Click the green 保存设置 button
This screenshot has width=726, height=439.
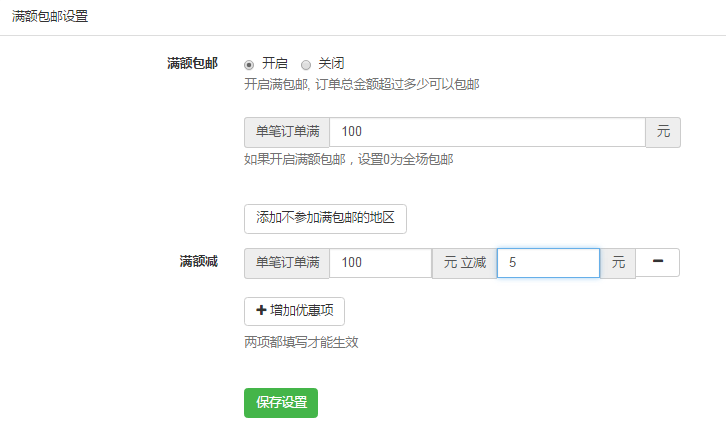click(x=281, y=403)
